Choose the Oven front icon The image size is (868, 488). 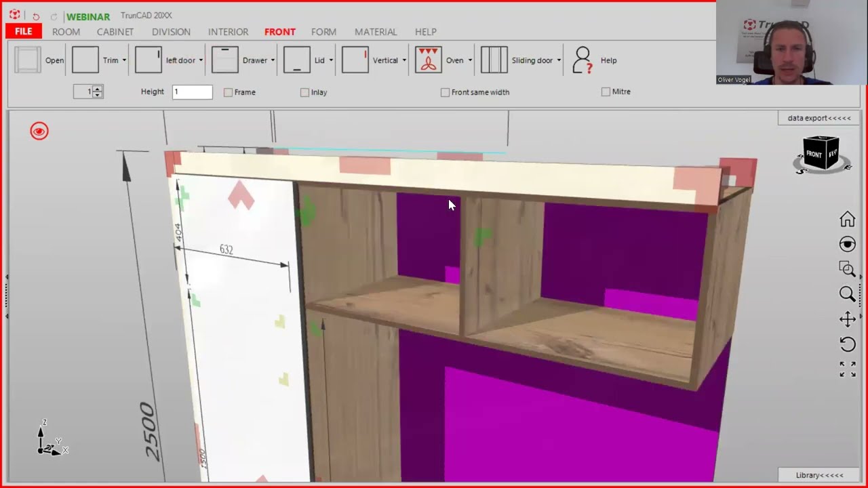click(x=429, y=60)
